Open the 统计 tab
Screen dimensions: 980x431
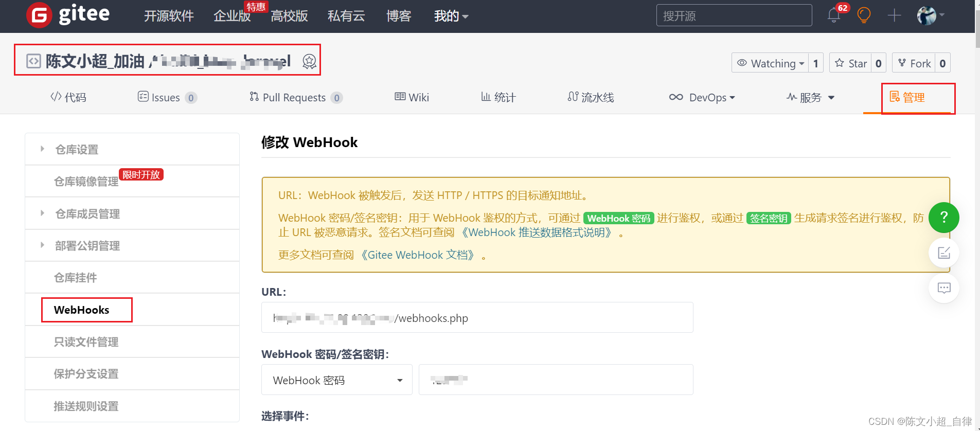(498, 97)
